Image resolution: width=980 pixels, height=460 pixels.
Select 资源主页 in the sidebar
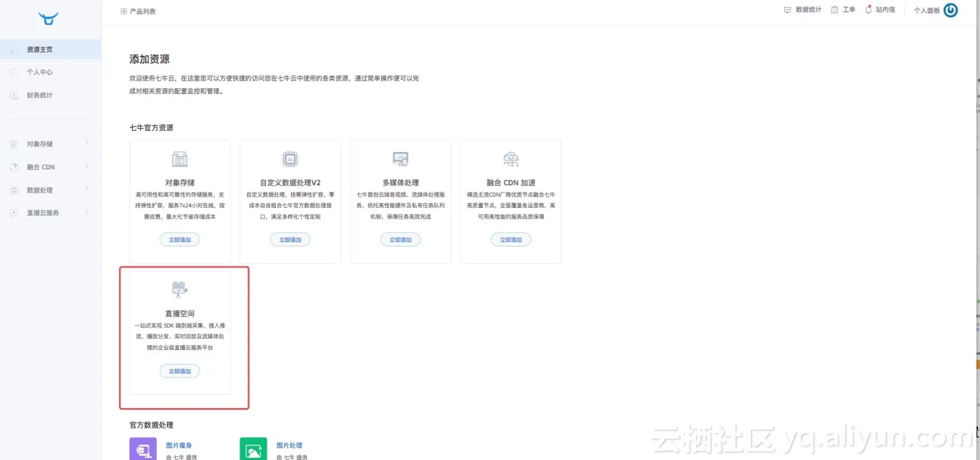pyautogui.click(x=50, y=50)
